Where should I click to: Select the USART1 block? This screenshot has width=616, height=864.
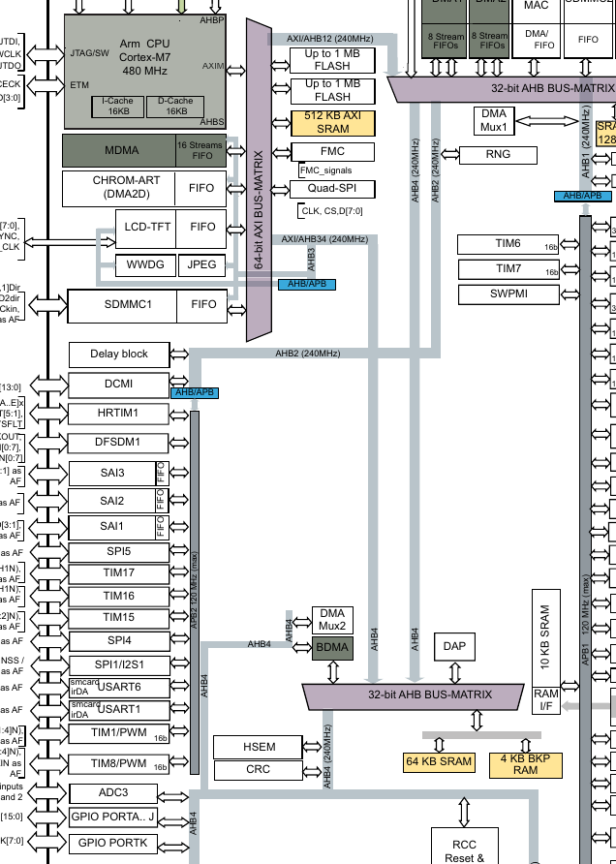tap(119, 710)
